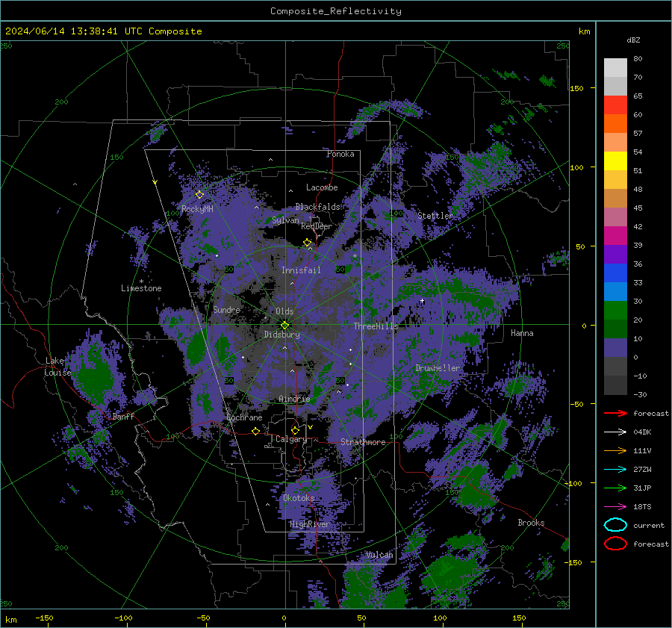The height and width of the screenshot is (628, 672).
Task: Click the -50 tick on right km axis
Action: (x=577, y=404)
